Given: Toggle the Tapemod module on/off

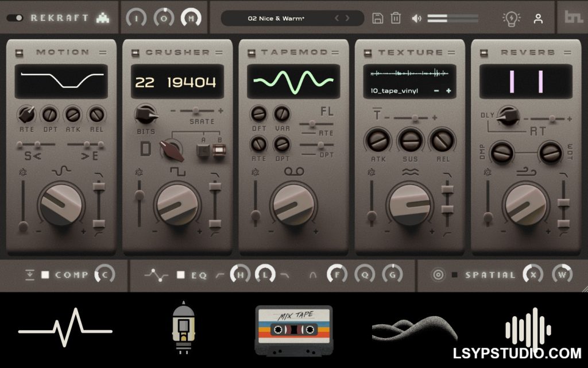Looking at the screenshot, I should [252, 53].
